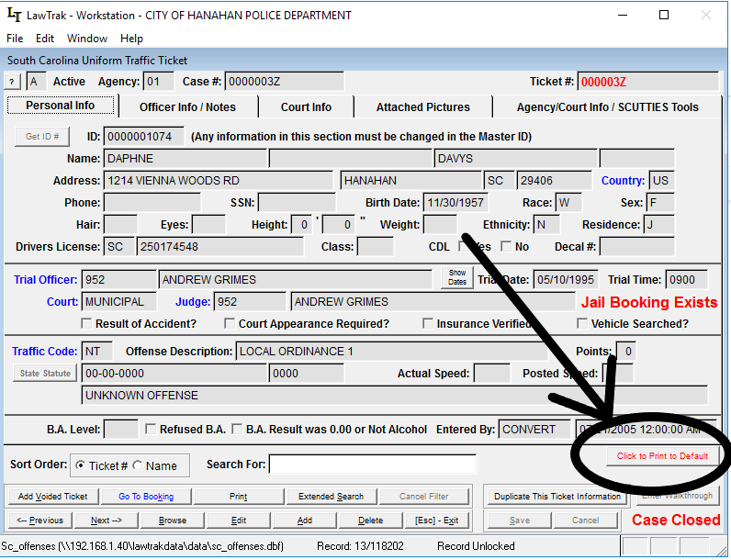This screenshot has width=731, height=560.
Task: Click the LawTrak application icon in title bar
Action: coord(15,15)
